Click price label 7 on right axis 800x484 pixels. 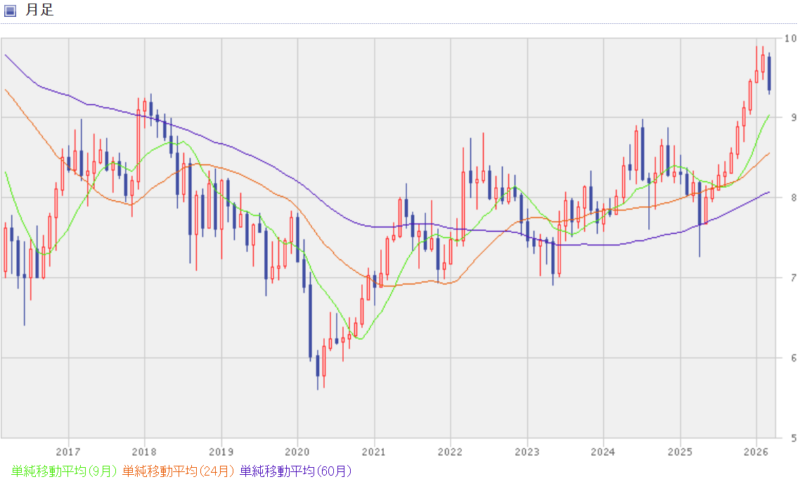tap(793, 277)
